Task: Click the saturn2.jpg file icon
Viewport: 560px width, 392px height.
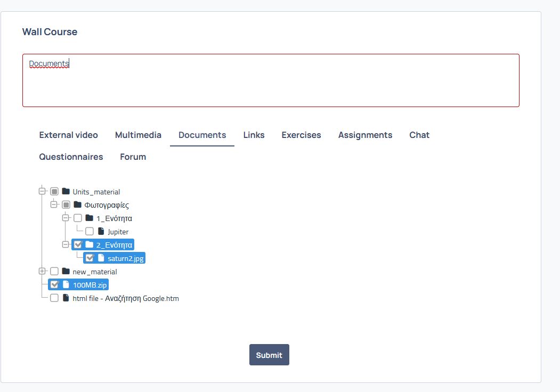Action: coord(101,258)
